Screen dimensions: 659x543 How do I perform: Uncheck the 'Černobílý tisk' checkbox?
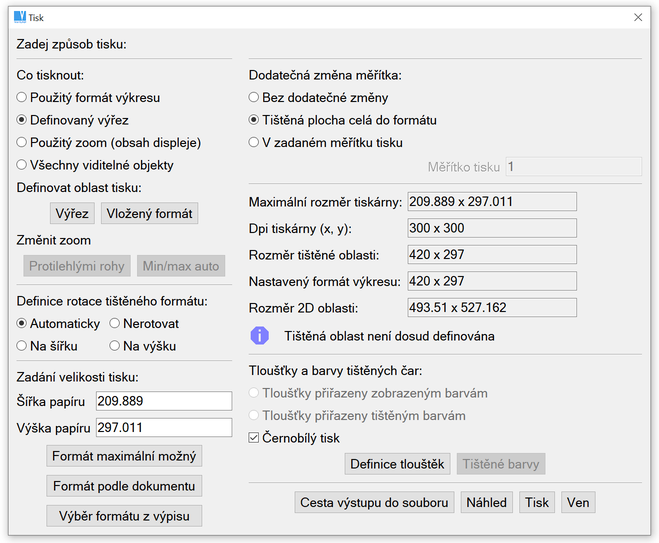tap(254, 438)
